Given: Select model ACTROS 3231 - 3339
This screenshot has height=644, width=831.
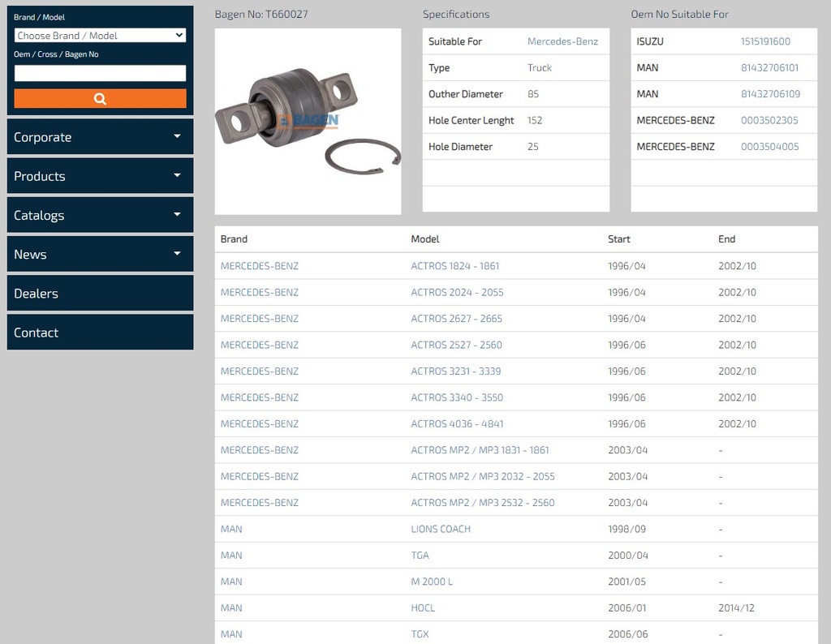Looking at the screenshot, I should (456, 371).
